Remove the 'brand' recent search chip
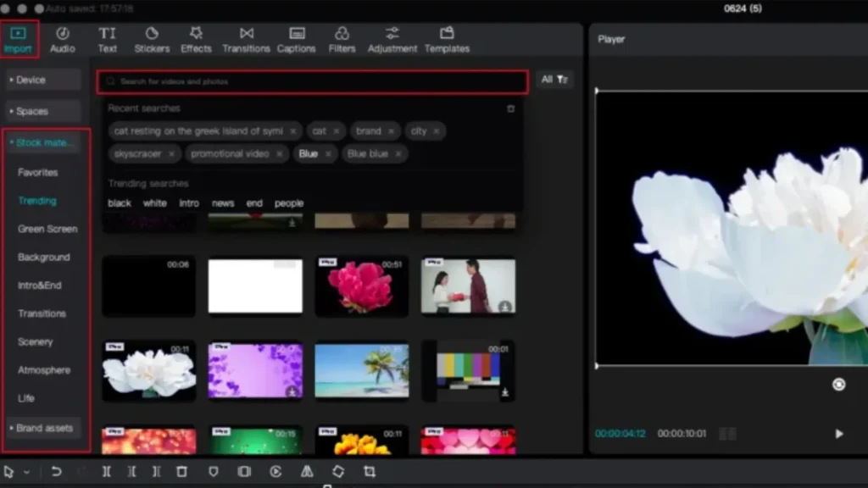This screenshot has width=868, height=488. point(391,131)
